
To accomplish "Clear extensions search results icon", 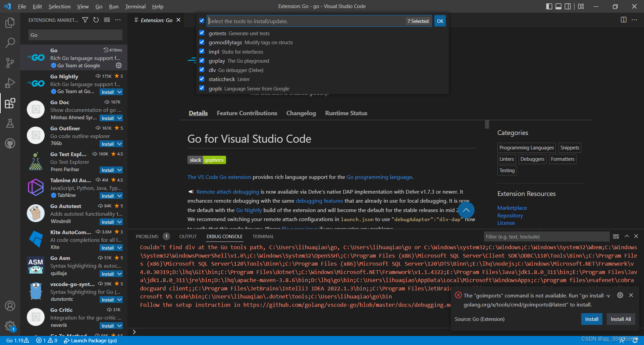I will pos(107,20).
